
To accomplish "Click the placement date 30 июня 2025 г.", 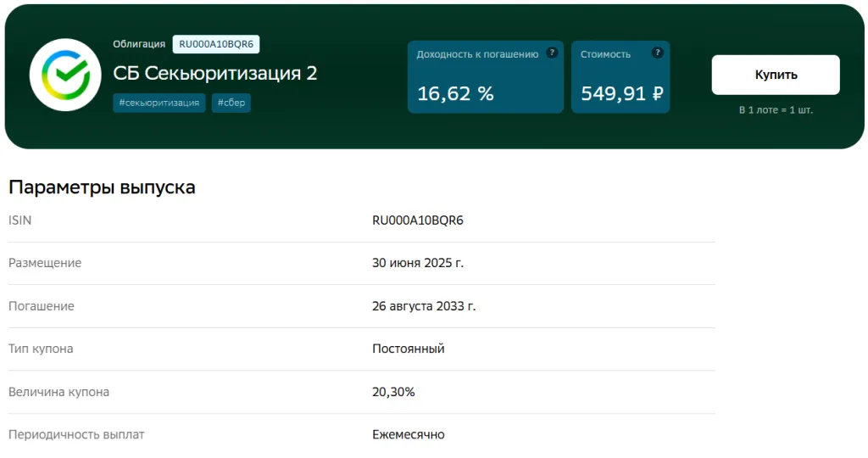I will [418, 263].
